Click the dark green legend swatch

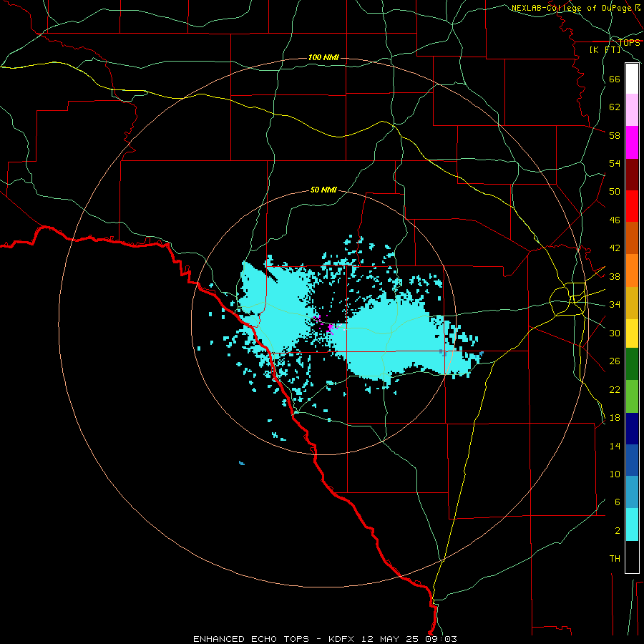click(632, 364)
